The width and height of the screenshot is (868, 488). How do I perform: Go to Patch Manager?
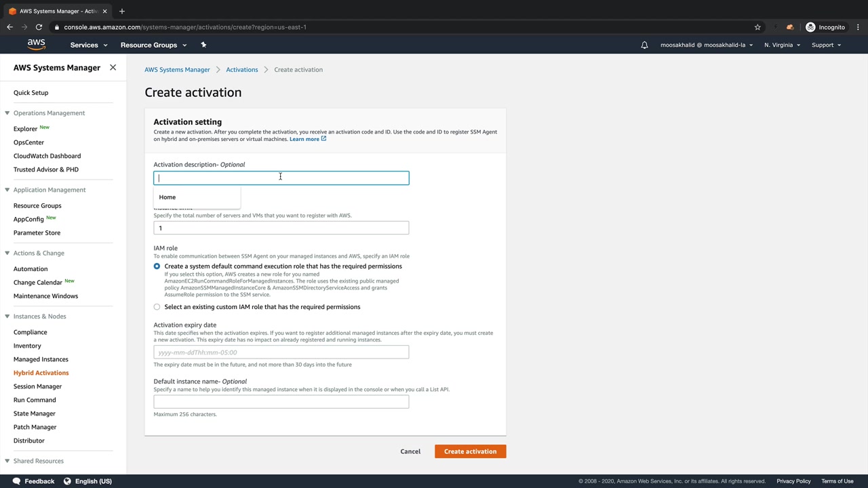tap(35, 427)
